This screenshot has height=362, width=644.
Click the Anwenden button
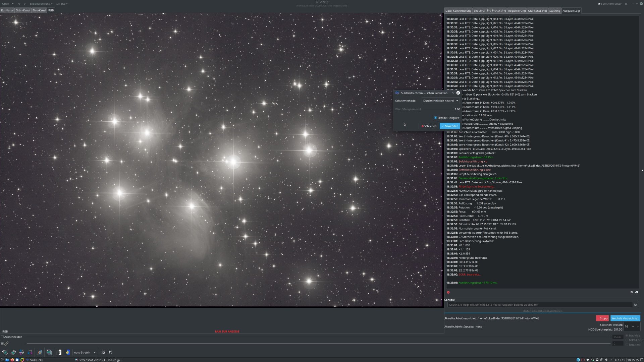(450, 126)
